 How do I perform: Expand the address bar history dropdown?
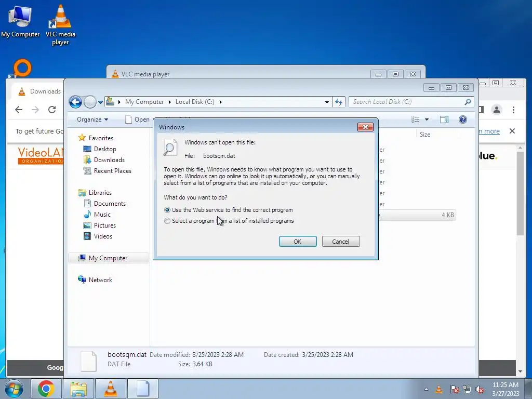tap(327, 102)
